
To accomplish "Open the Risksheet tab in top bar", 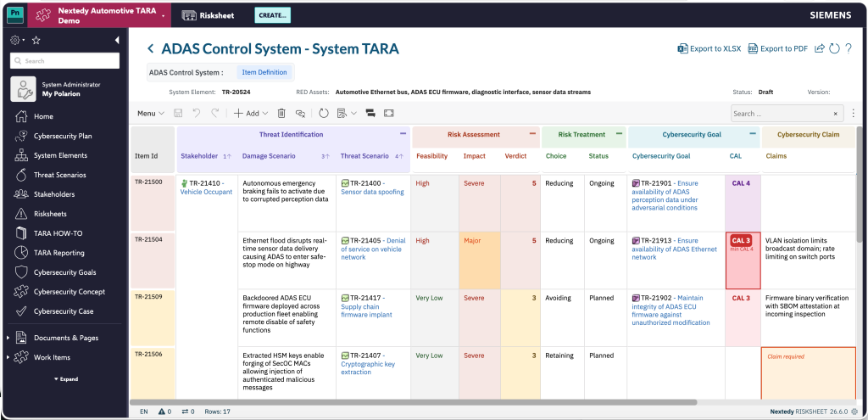I will tap(208, 15).
